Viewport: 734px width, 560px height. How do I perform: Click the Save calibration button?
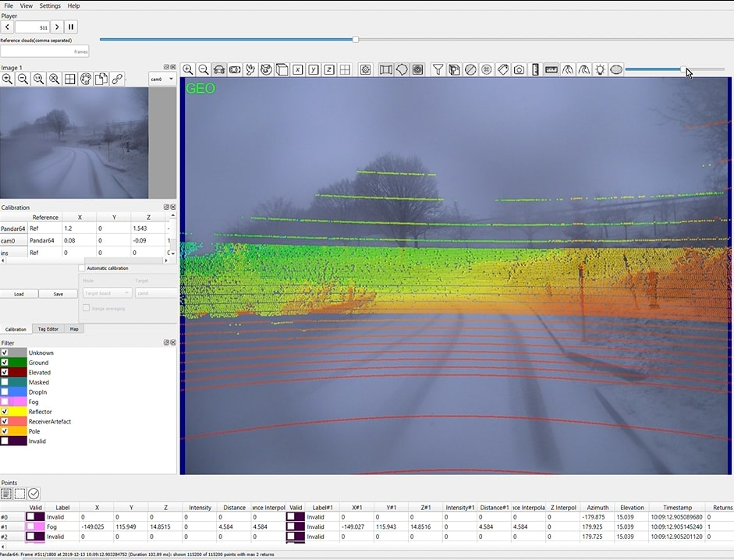[58, 294]
